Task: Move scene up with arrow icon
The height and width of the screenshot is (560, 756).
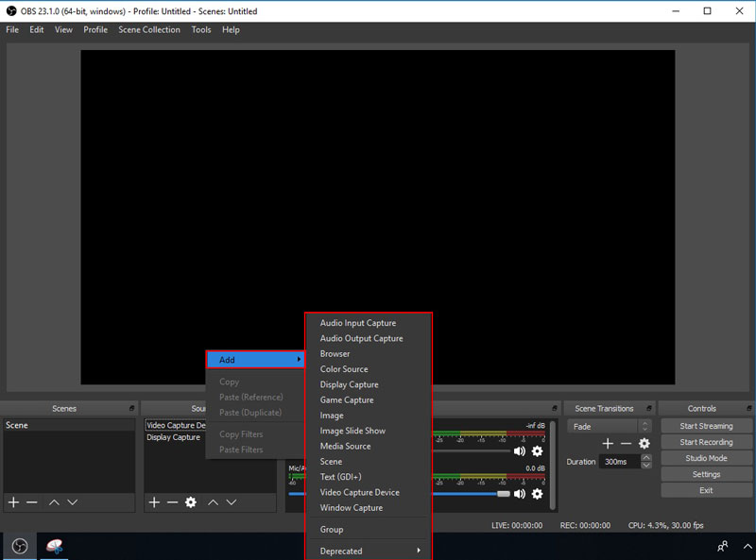Action: click(54, 502)
